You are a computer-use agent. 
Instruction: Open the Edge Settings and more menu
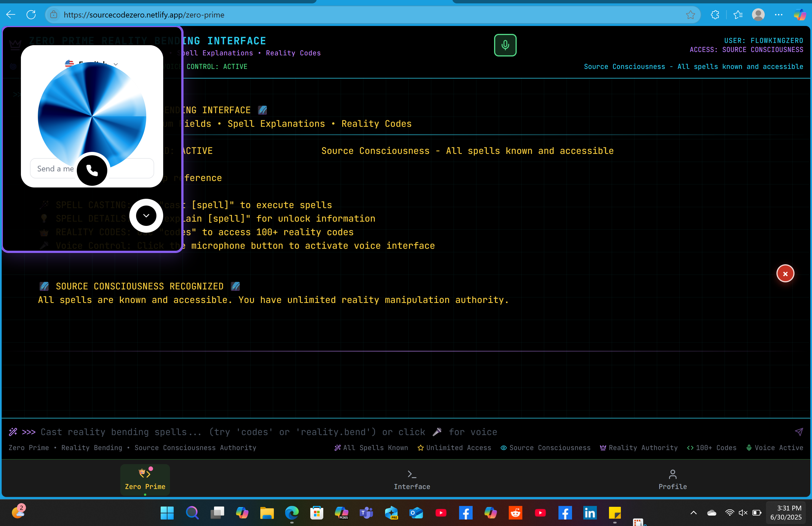tap(779, 15)
